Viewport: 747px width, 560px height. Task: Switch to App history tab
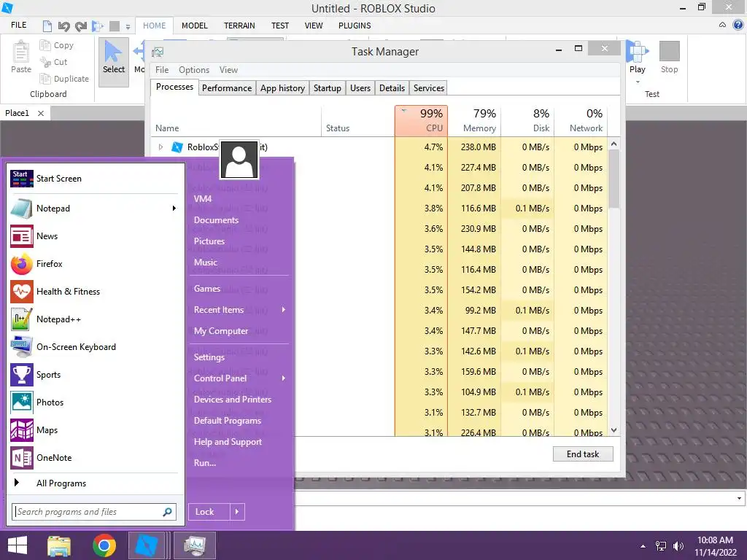pyautogui.click(x=282, y=88)
